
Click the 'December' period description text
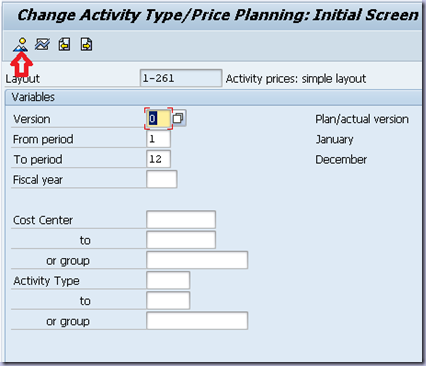point(341,159)
